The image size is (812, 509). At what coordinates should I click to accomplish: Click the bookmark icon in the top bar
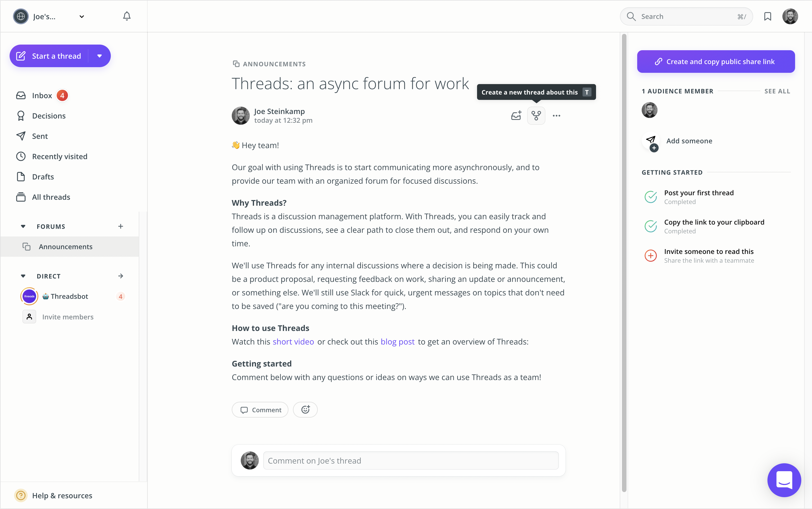(x=767, y=16)
